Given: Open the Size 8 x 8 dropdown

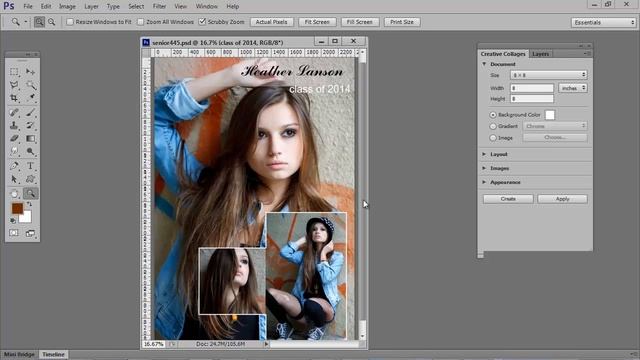Looking at the screenshot, I should click(x=549, y=75).
